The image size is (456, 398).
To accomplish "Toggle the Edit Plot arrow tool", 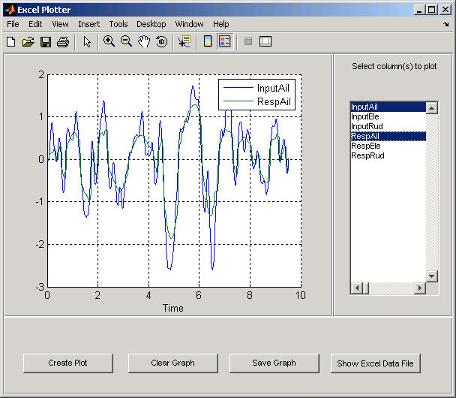I will tap(87, 42).
